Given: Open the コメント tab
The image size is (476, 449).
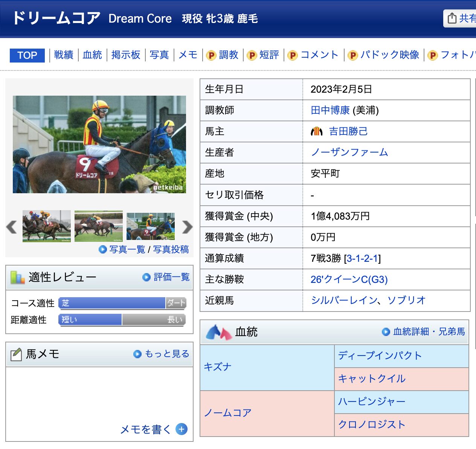Looking at the screenshot, I should point(320,55).
